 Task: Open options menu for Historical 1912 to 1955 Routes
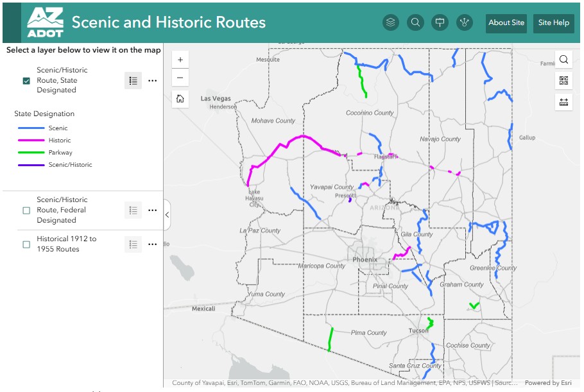[x=152, y=244]
